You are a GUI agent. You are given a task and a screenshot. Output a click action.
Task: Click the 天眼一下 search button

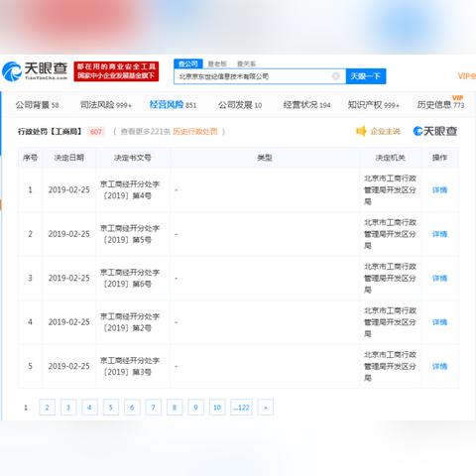tap(366, 76)
